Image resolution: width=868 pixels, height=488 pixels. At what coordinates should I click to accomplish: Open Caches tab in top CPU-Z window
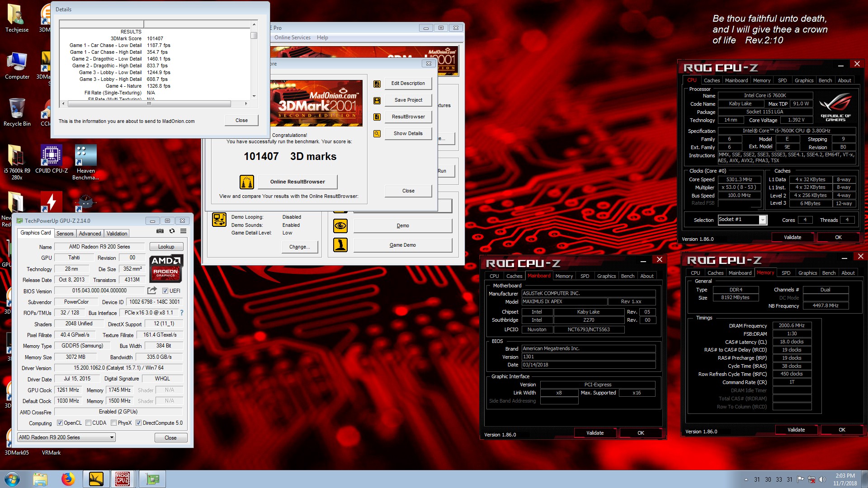point(712,80)
